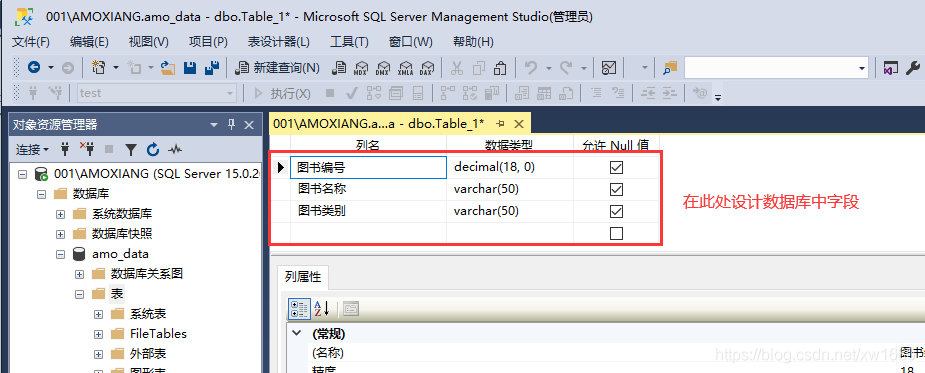925x373 pixels.
Task: Open the undo history dropdown arrow
Action: coord(548,68)
